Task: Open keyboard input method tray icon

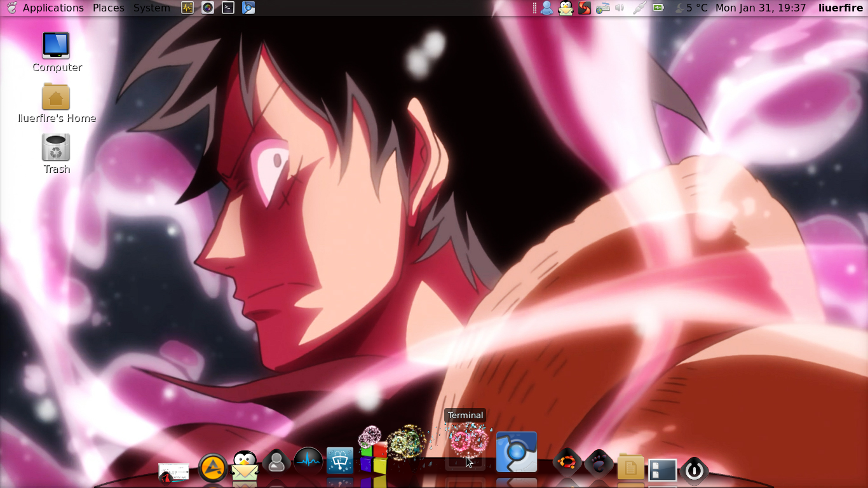Action: [x=603, y=8]
